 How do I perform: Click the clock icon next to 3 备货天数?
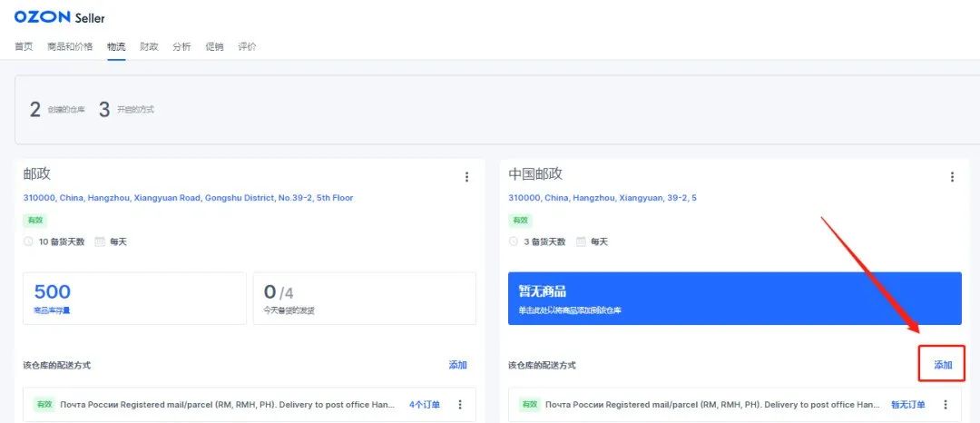click(x=513, y=241)
